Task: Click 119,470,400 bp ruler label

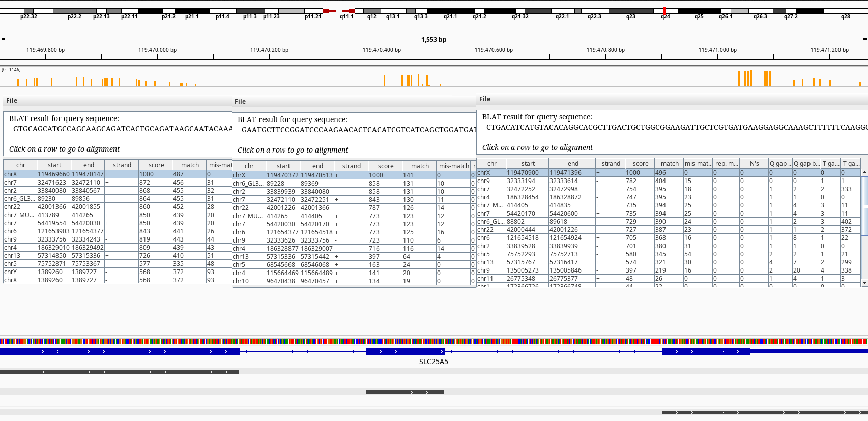Action: click(x=382, y=50)
